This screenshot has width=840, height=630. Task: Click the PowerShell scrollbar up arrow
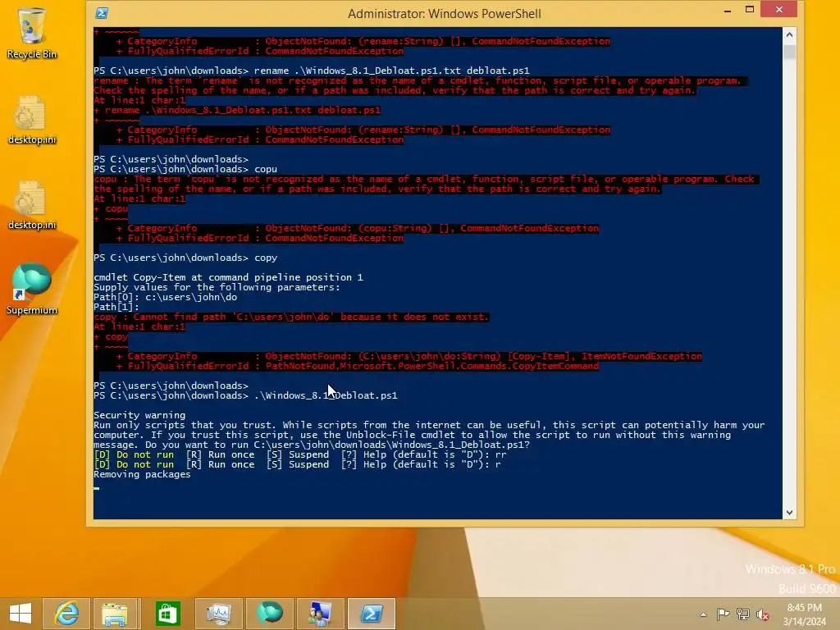(x=789, y=34)
